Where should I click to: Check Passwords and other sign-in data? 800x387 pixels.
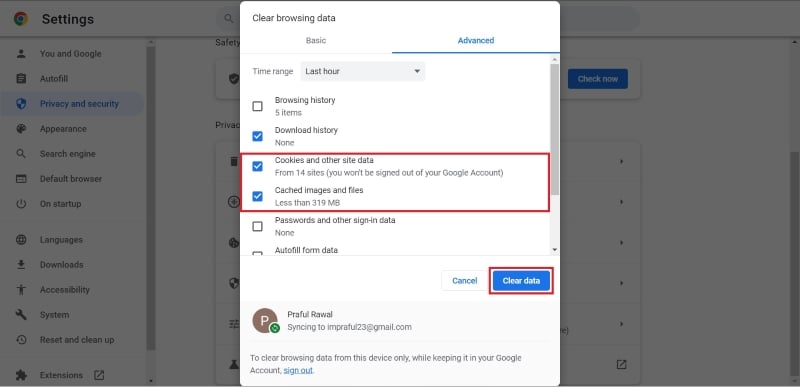258,226
